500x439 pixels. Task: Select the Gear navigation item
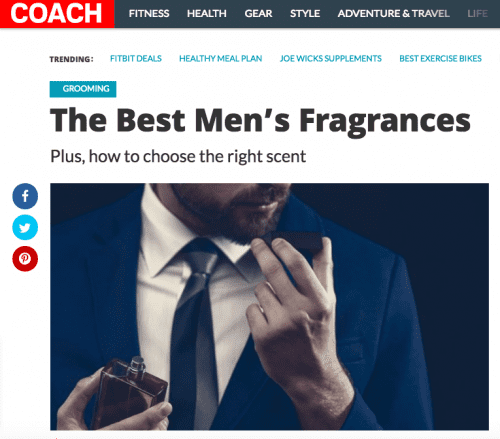click(x=258, y=14)
